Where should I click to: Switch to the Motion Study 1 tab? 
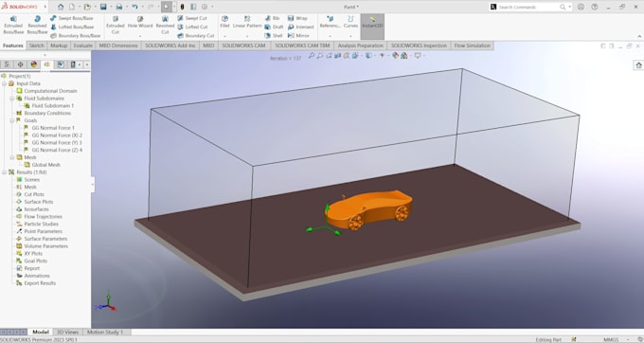click(x=105, y=332)
